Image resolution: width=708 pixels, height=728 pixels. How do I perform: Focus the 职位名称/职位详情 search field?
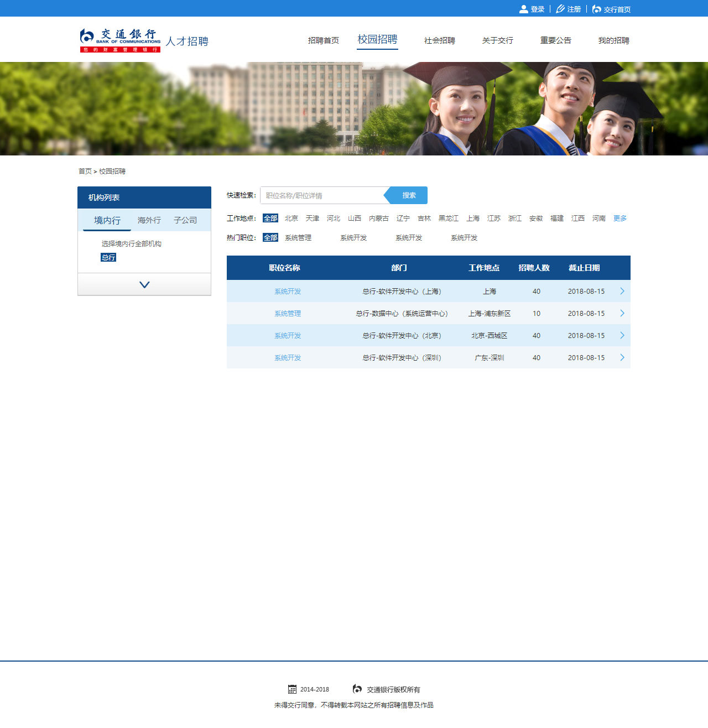(x=322, y=195)
